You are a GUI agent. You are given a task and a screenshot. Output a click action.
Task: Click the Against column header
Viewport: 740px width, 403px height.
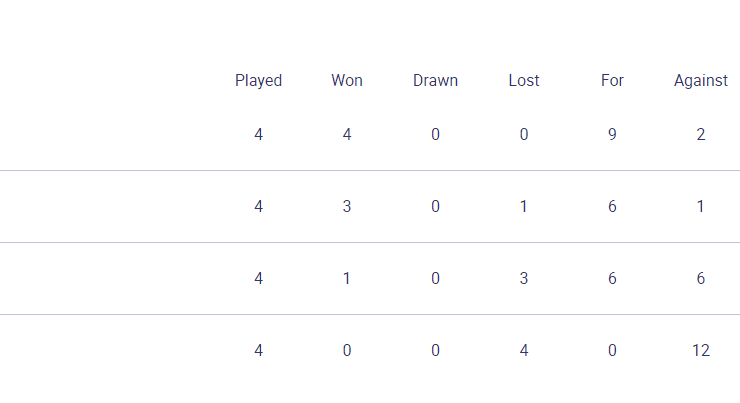coord(701,81)
